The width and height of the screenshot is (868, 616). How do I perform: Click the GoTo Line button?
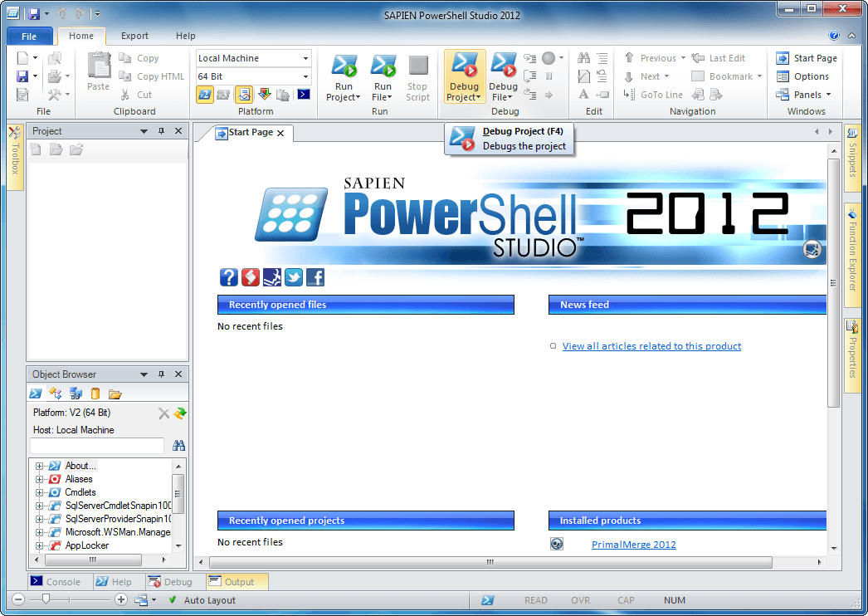pos(653,95)
